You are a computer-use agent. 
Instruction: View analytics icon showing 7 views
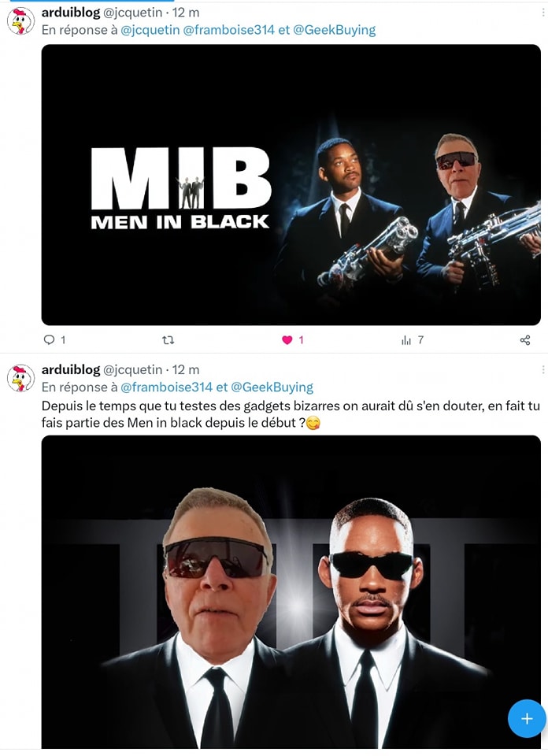(x=406, y=340)
